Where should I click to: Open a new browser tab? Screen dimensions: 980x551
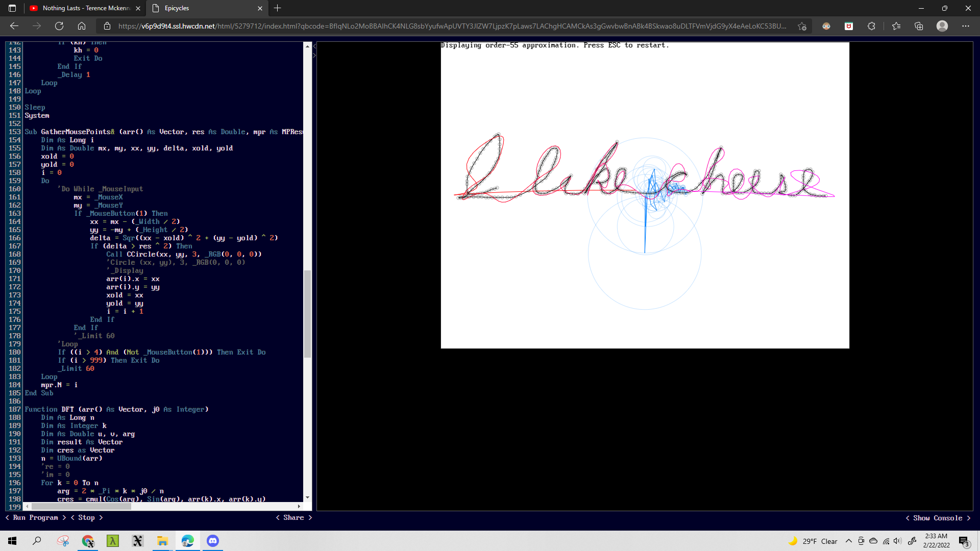pyautogui.click(x=278, y=8)
